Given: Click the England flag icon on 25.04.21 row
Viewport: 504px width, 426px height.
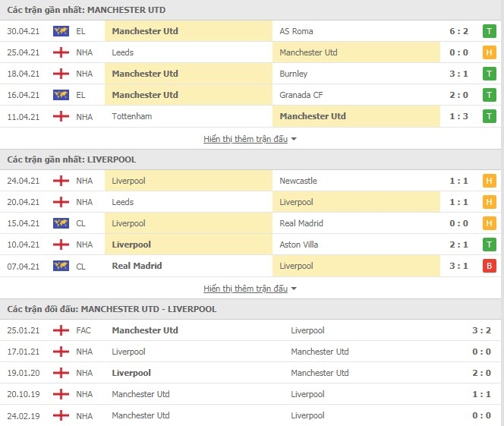Looking at the screenshot, I should click(61, 52).
